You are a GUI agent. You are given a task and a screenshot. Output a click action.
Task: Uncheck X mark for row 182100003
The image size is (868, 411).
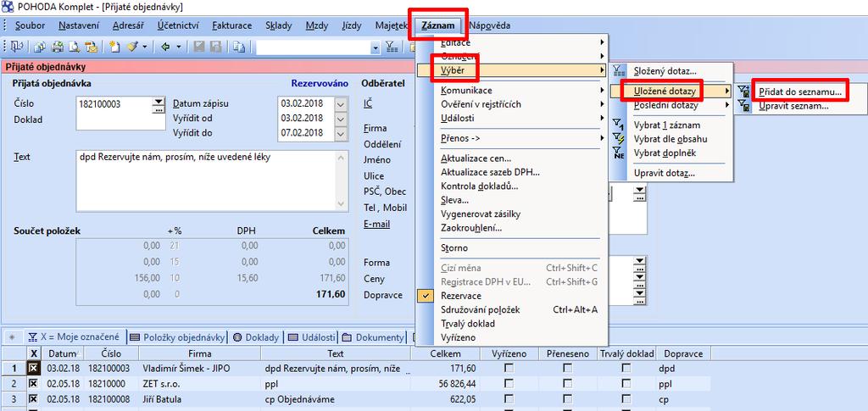[x=33, y=368]
